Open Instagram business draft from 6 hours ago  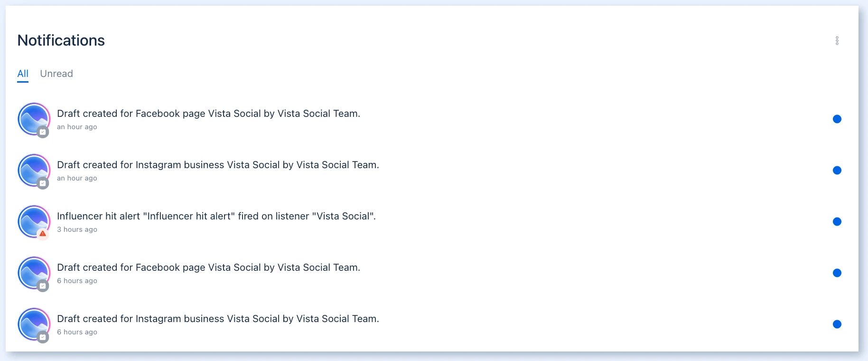218,319
